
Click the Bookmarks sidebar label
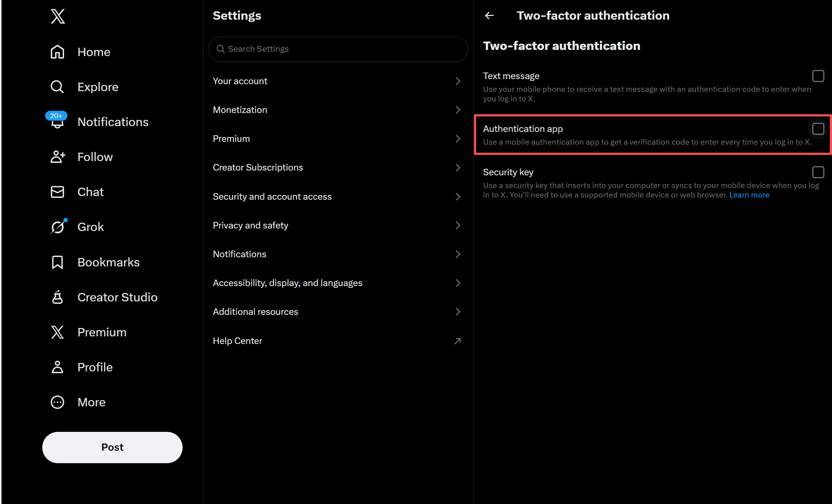(109, 262)
